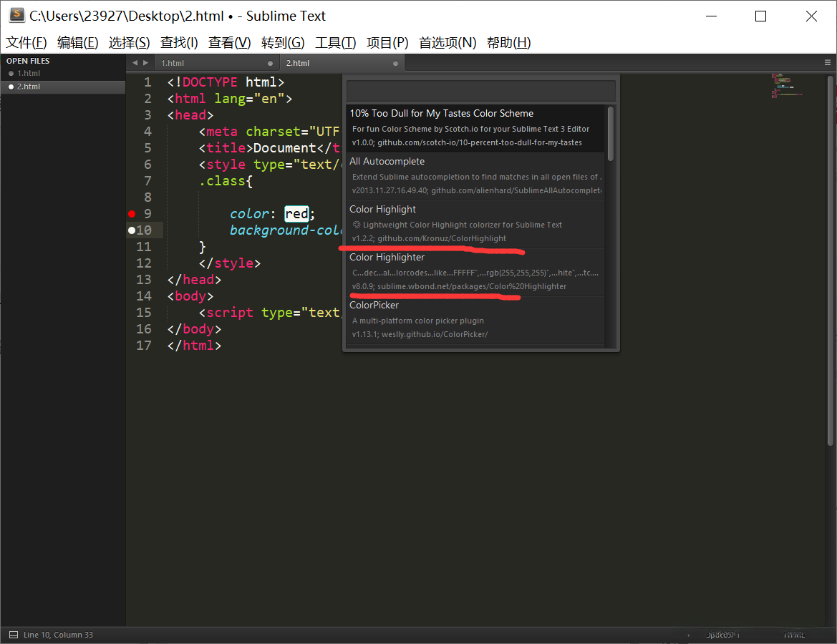Click the unsaved dot on 2.html tab
This screenshot has height=644, width=837.
tap(395, 63)
